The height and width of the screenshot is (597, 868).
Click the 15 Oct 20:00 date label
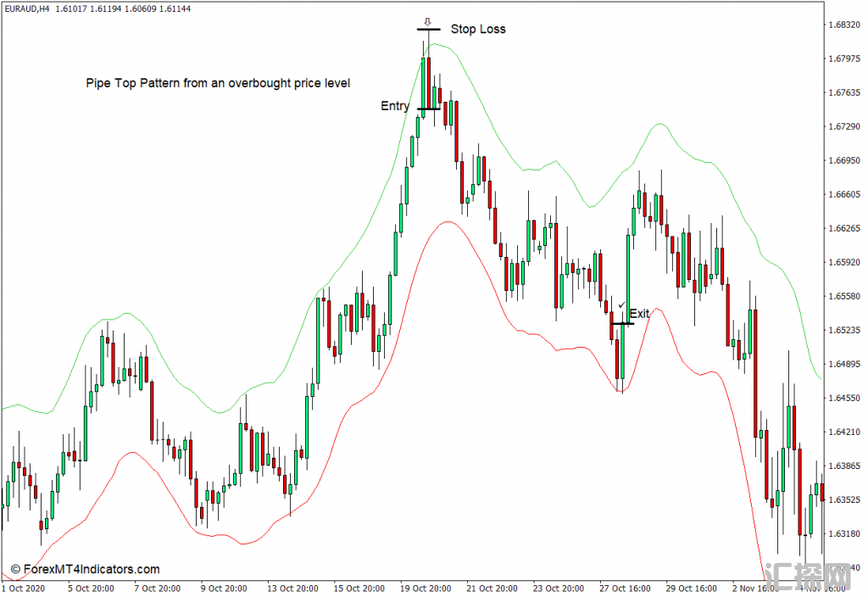click(359, 589)
